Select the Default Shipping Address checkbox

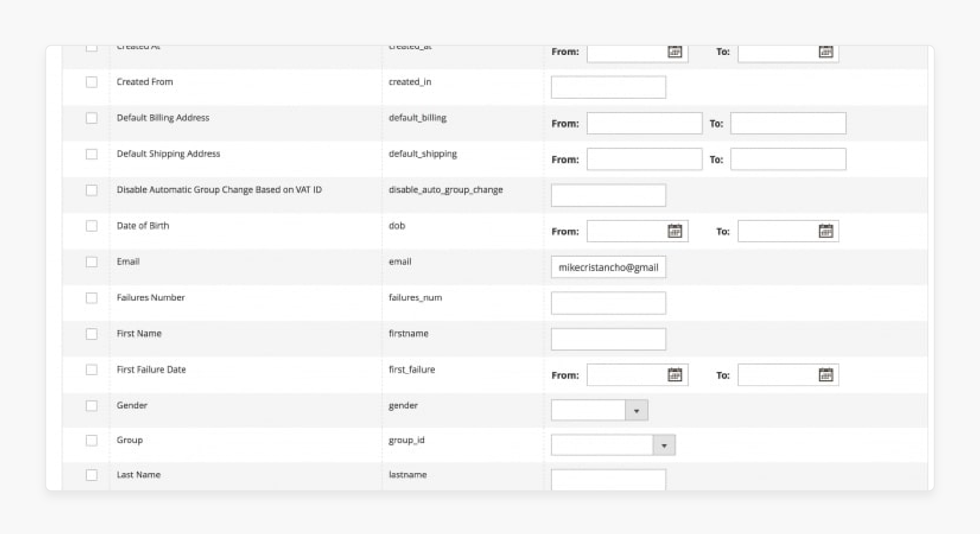[x=91, y=154]
